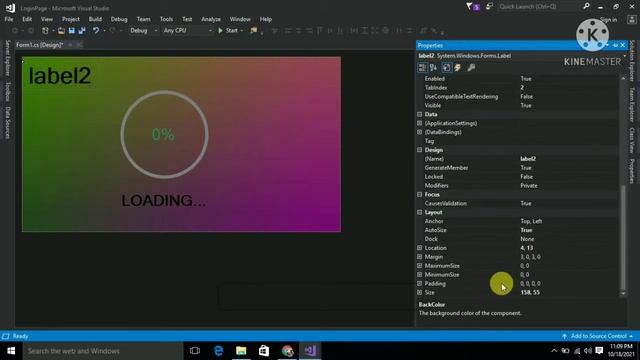The height and width of the screenshot is (360, 640).
Task: Open the Store taskbar icon
Action: (x=264, y=351)
